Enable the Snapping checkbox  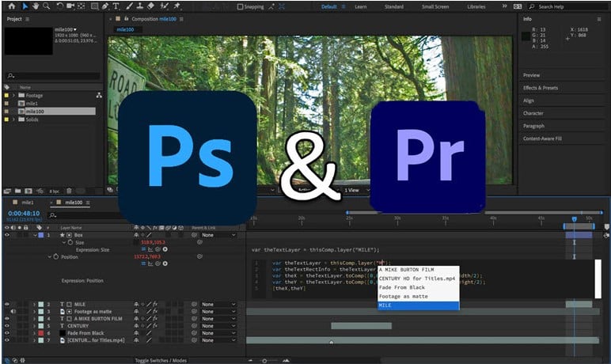tap(240, 6)
